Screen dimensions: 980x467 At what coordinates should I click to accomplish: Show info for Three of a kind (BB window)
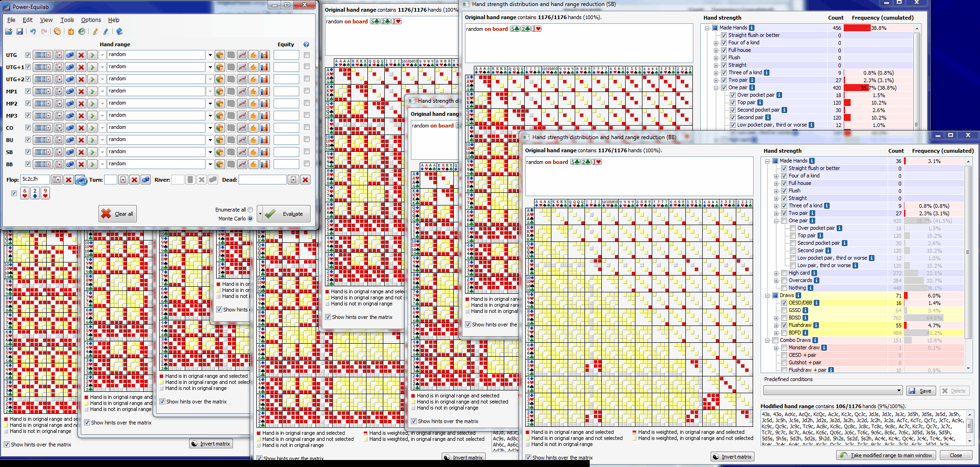click(x=827, y=205)
